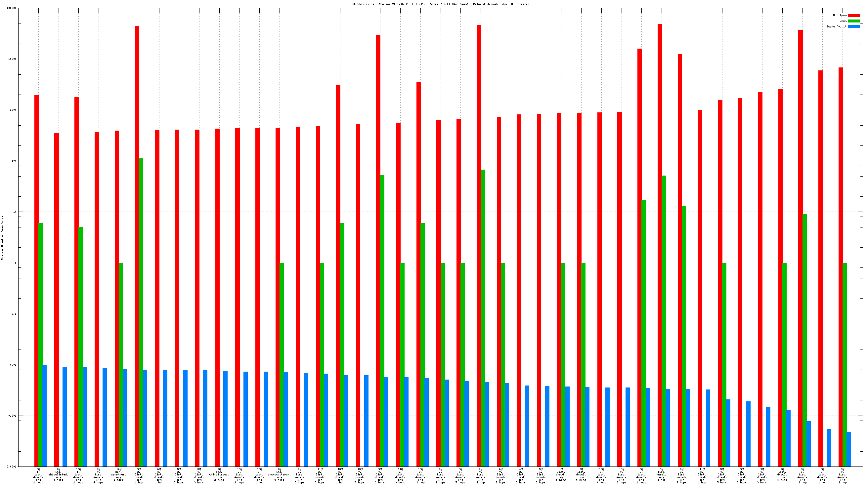Screen dimensions: 868x488
Task: Select the ips.backscatterer.org 5 hops label
Action: [x=279, y=475]
